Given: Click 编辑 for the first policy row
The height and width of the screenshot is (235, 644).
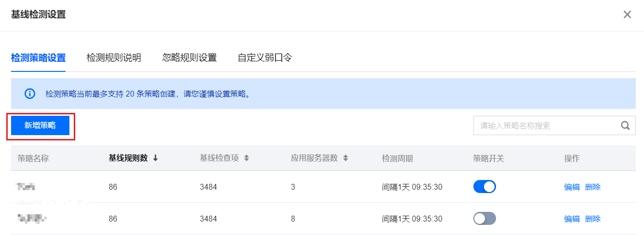Looking at the screenshot, I should click(572, 187).
